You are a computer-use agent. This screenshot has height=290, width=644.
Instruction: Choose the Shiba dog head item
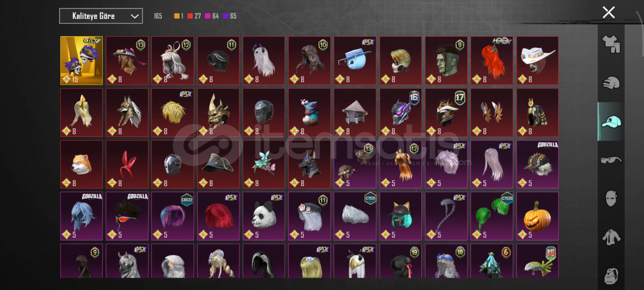click(x=82, y=164)
